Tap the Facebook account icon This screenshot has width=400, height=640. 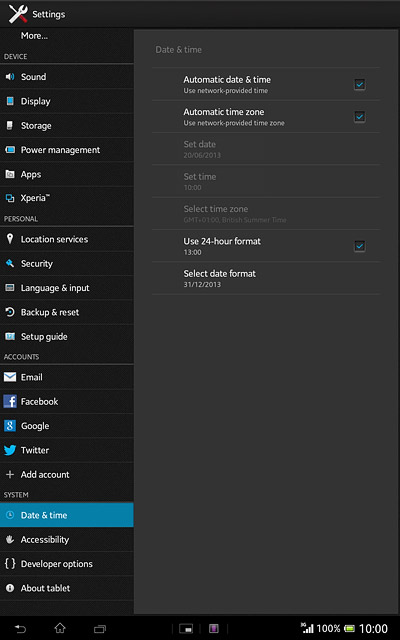(x=10, y=401)
